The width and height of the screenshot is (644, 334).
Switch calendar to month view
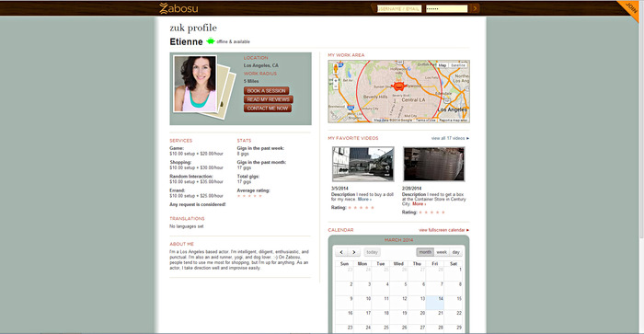point(425,252)
